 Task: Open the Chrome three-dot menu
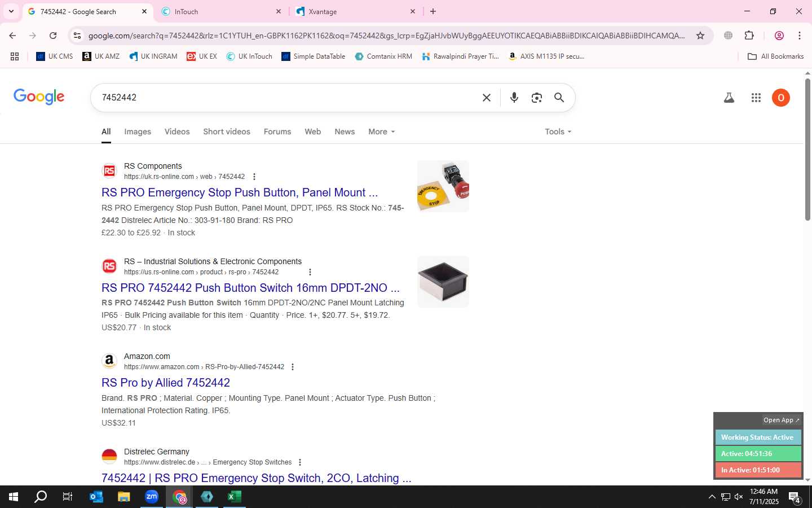coord(800,36)
